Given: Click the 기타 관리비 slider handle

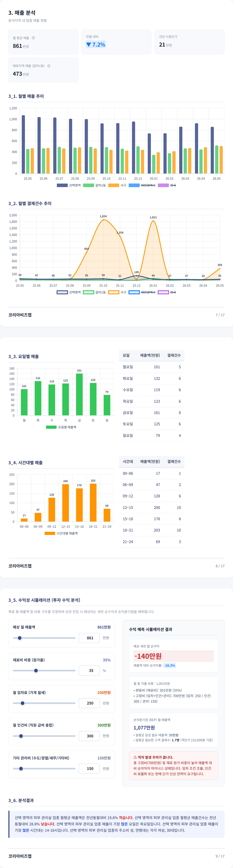Looking at the screenshot, I should click(x=21, y=769).
